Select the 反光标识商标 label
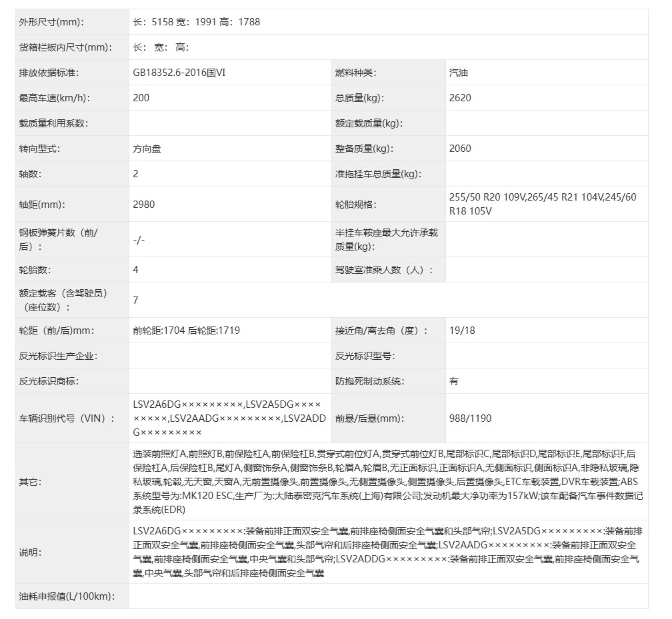 [x=49, y=381]
